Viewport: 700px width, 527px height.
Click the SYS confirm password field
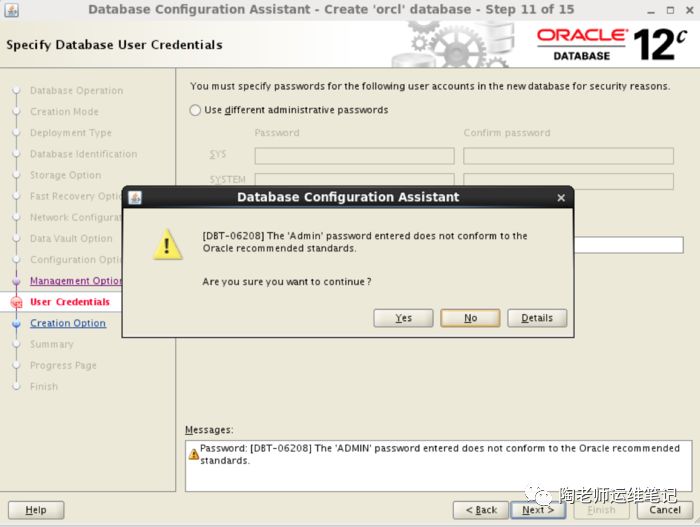pos(568,156)
